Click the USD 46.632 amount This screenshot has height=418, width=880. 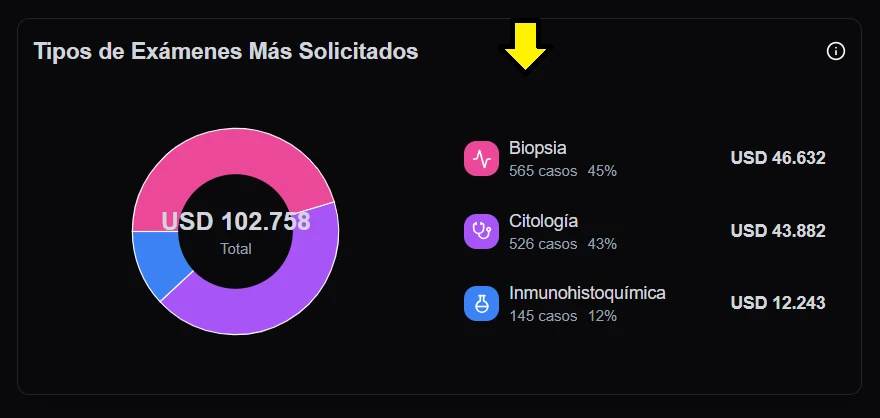tap(778, 158)
